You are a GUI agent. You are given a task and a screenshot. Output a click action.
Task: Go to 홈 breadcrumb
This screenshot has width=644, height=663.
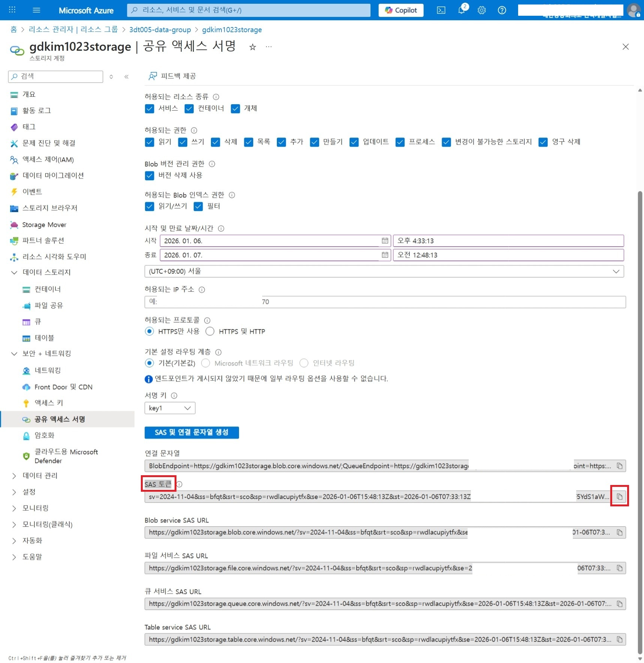click(x=14, y=30)
